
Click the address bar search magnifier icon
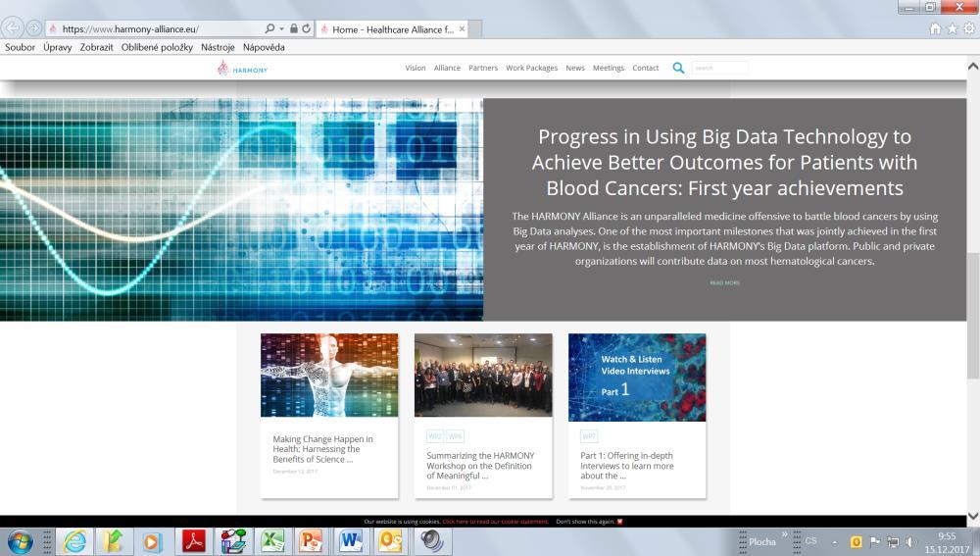point(269,28)
